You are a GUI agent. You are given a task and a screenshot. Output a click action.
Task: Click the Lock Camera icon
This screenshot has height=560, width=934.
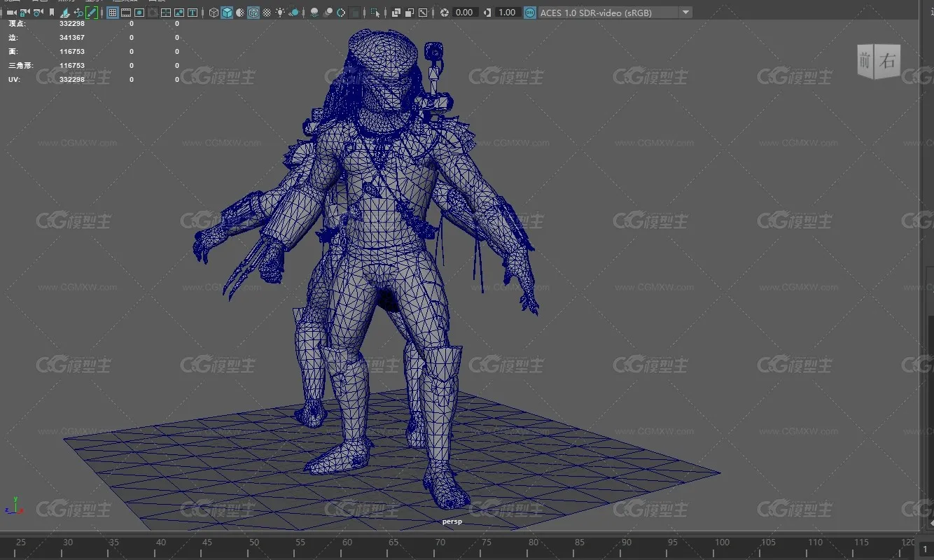[x=25, y=13]
